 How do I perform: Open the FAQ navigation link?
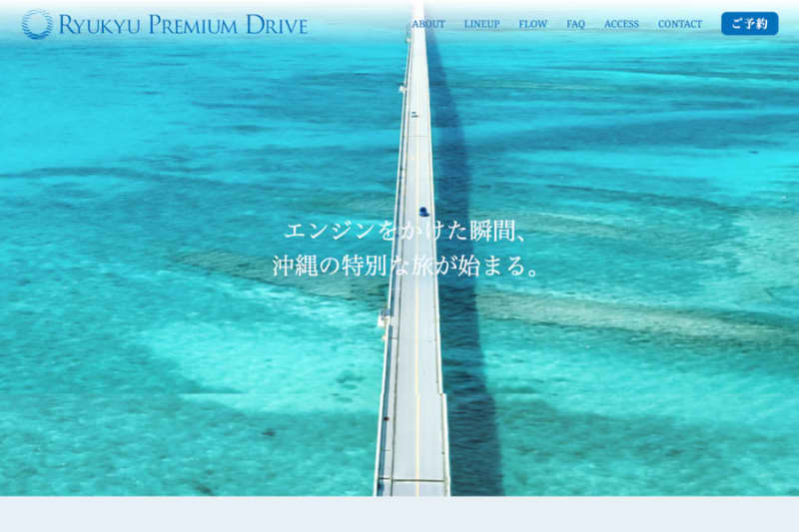point(575,24)
